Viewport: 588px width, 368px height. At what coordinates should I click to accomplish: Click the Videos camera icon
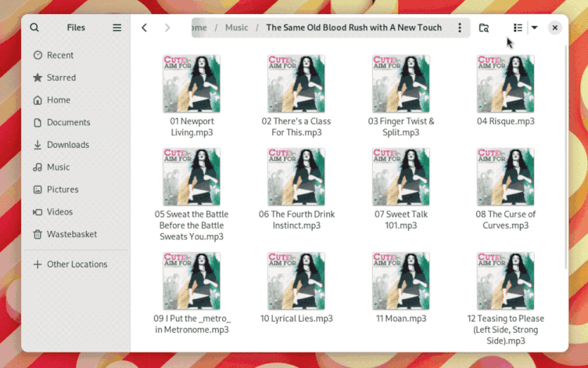[37, 212]
